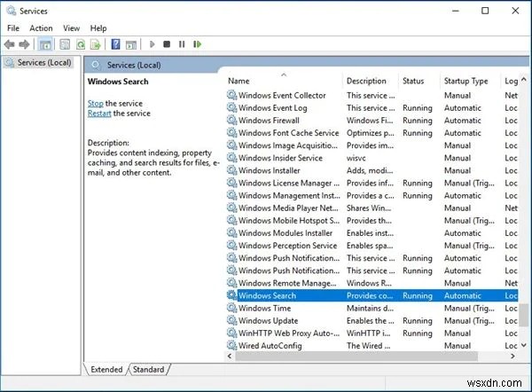Click gear icon beside Windows Search row
532x392 pixels.
(232, 295)
